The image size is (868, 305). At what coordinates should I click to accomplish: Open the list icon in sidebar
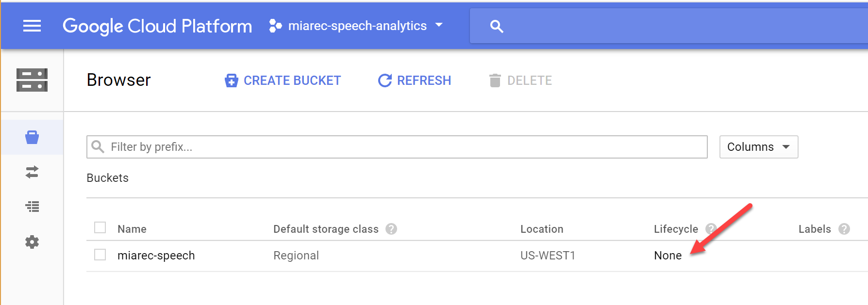[32, 207]
